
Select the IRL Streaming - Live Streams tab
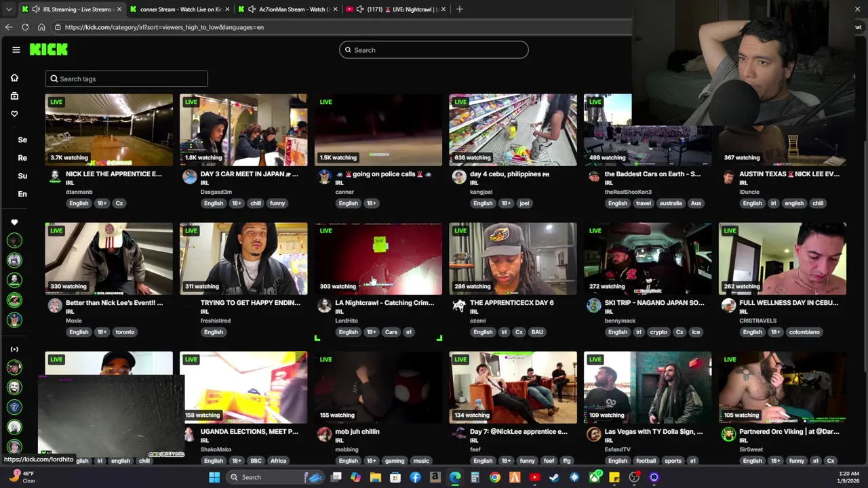(71, 9)
